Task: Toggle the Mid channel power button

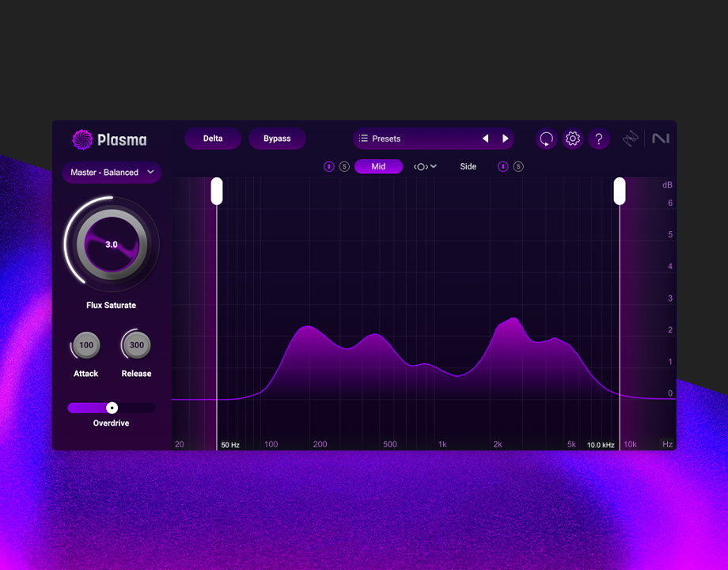Action: [x=329, y=167]
